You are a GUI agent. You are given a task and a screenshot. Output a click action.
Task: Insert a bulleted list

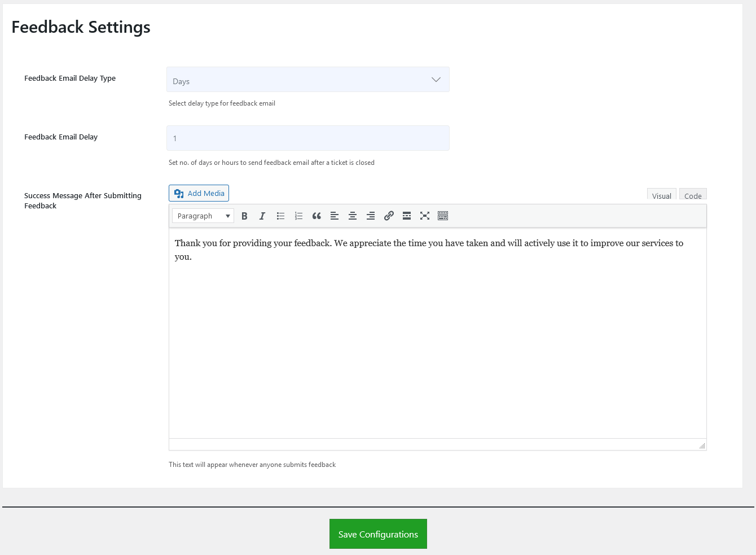(280, 216)
